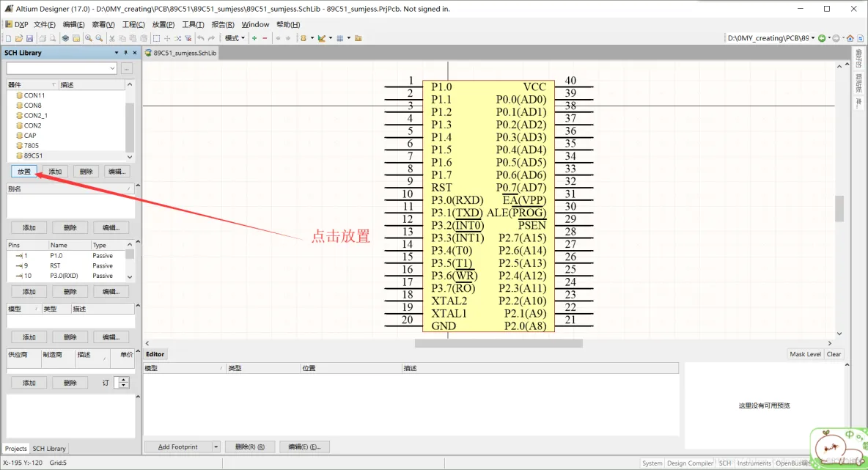
Task: Click the Add Footprint button
Action: pos(177,447)
